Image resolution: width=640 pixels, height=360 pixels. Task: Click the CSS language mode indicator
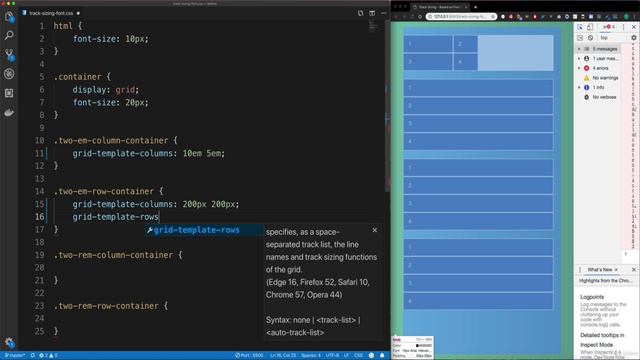(x=358, y=356)
